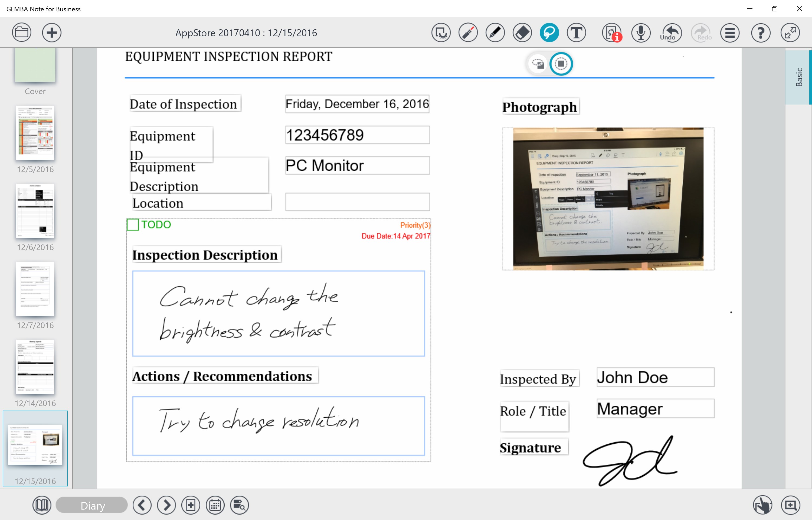The image size is (812, 520).
Task: Select the eraser tool
Action: 522,33
